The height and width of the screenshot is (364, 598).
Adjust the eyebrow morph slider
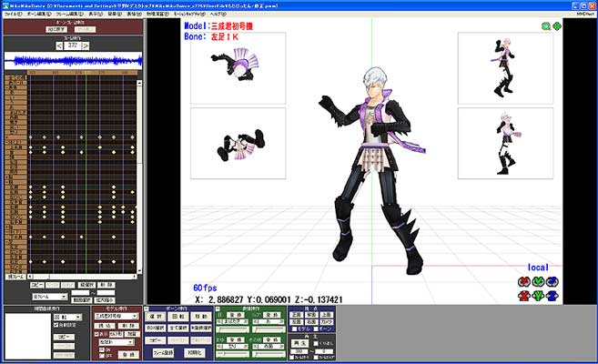click(232, 355)
